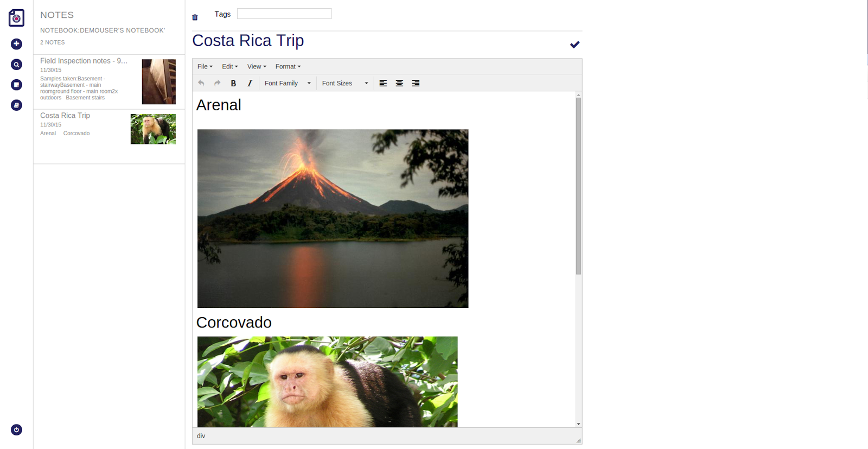Create a new note with plus icon
The width and height of the screenshot is (868, 449).
[16, 44]
